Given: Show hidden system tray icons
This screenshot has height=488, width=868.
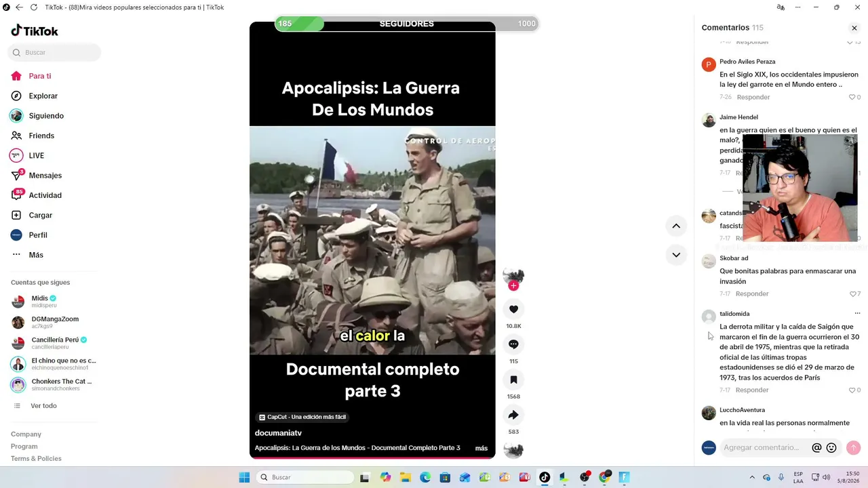Looking at the screenshot, I should 752,477.
